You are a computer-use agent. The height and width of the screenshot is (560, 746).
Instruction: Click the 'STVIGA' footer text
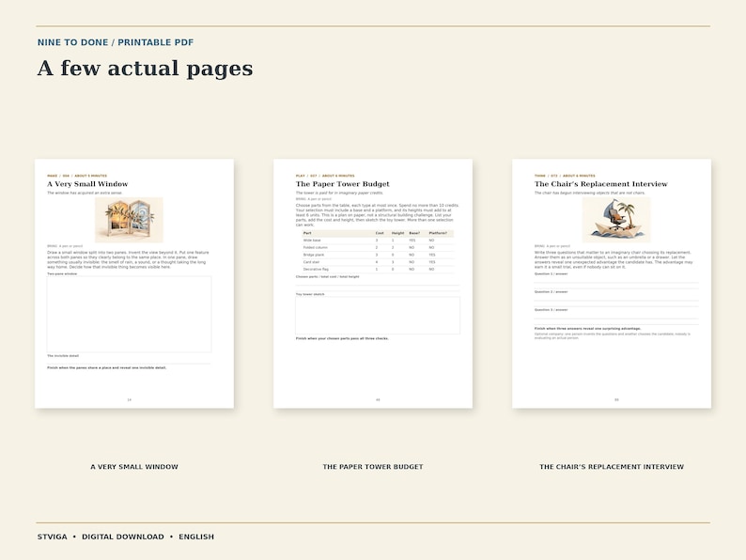(x=53, y=537)
